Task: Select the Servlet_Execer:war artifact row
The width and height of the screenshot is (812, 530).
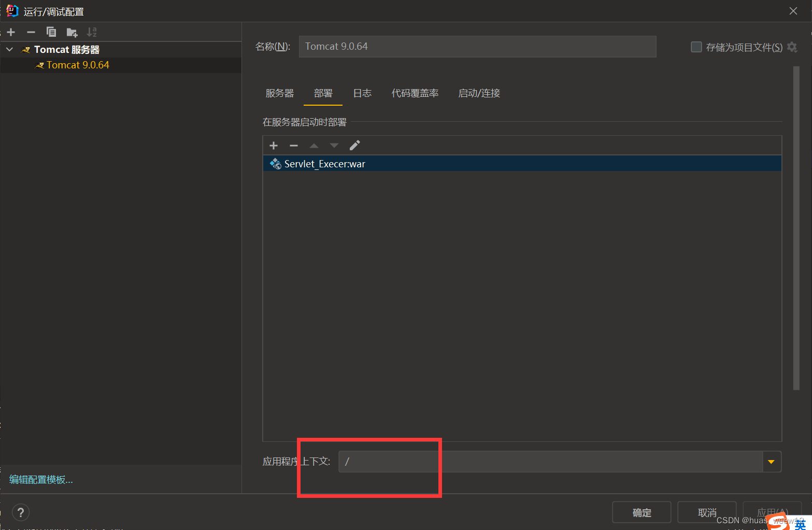Action: (x=522, y=164)
